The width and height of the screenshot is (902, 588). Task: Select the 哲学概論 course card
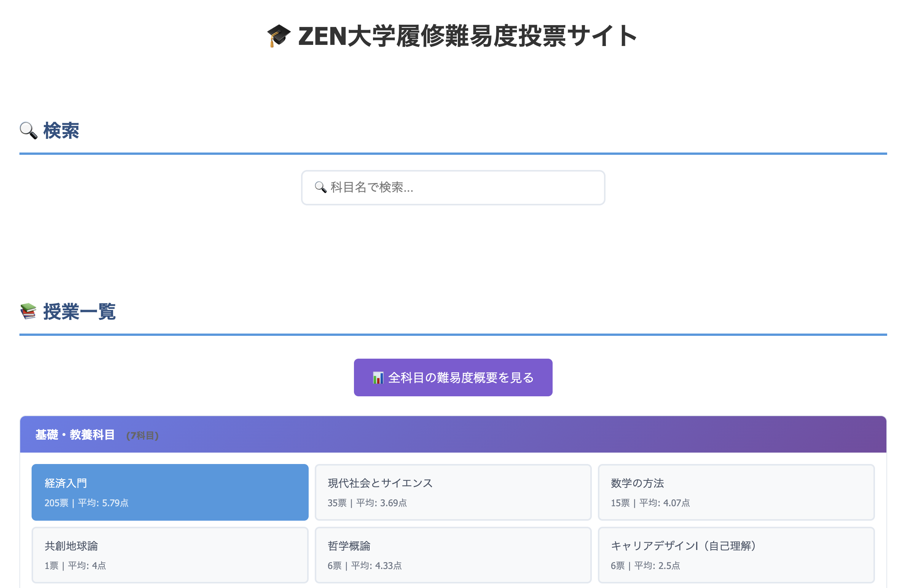click(x=453, y=555)
